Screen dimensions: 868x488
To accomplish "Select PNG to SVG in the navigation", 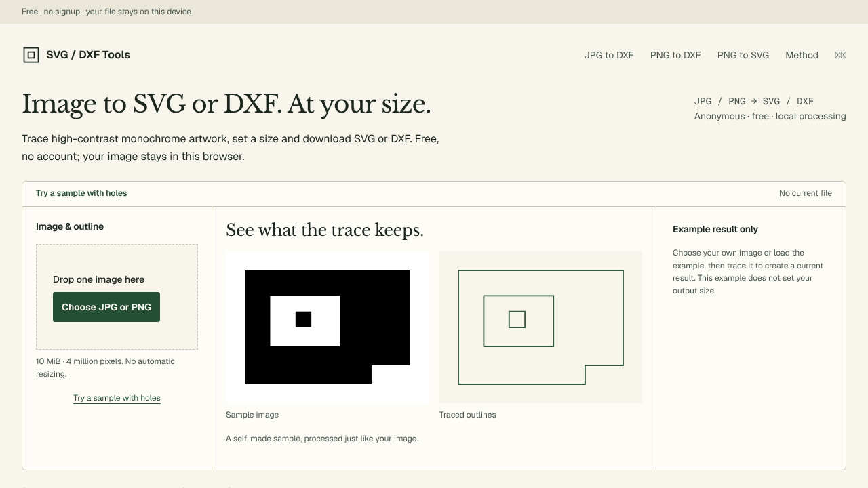I will (743, 55).
